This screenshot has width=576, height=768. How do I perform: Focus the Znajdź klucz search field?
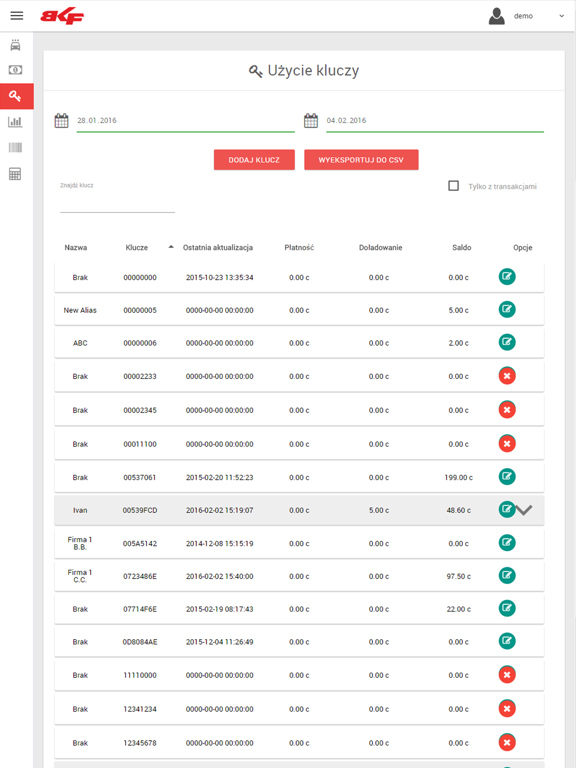pyautogui.click(x=118, y=203)
